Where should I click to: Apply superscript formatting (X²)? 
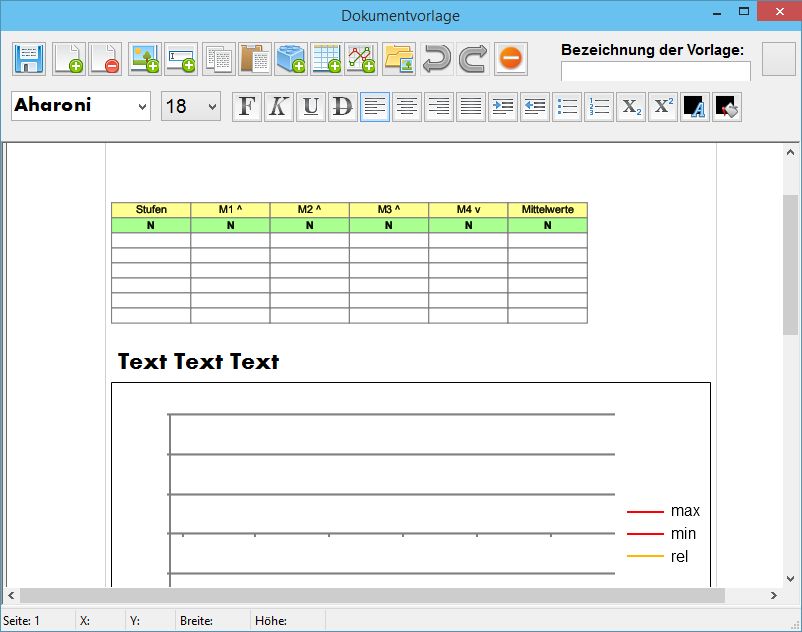point(663,107)
